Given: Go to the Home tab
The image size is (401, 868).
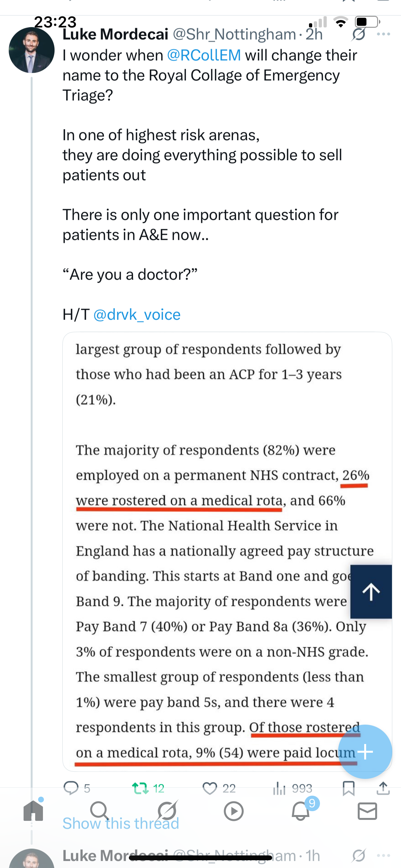Looking at the screenshot, I should [33, 811].
